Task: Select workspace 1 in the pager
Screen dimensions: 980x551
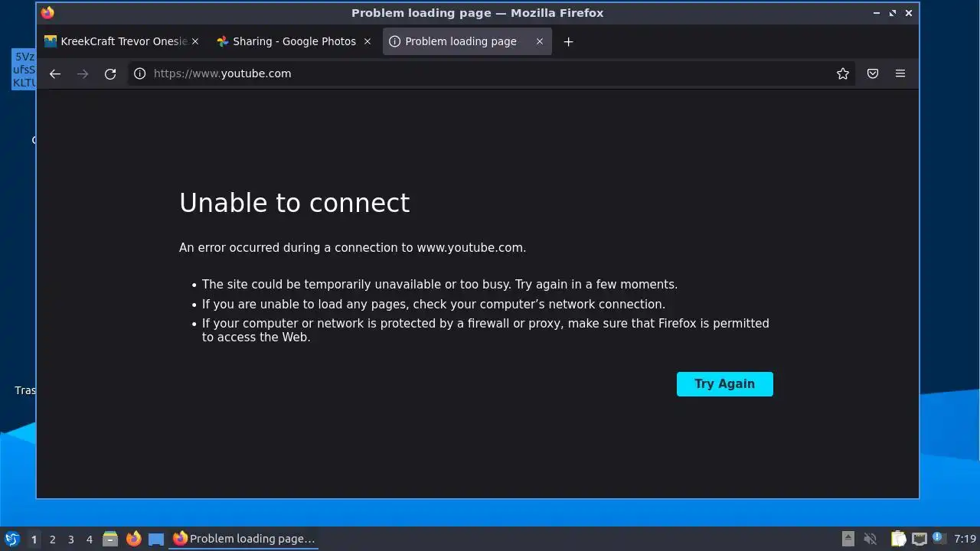Action: point(34,540)
